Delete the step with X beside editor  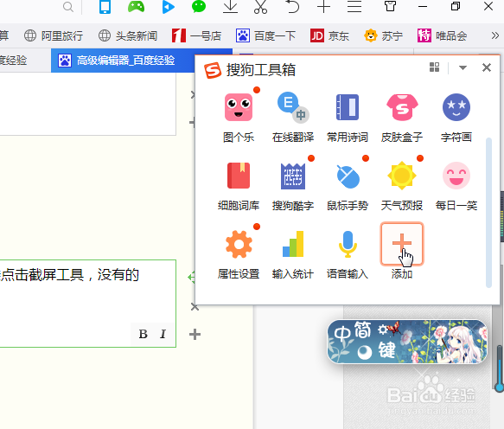tap(195, 307)
